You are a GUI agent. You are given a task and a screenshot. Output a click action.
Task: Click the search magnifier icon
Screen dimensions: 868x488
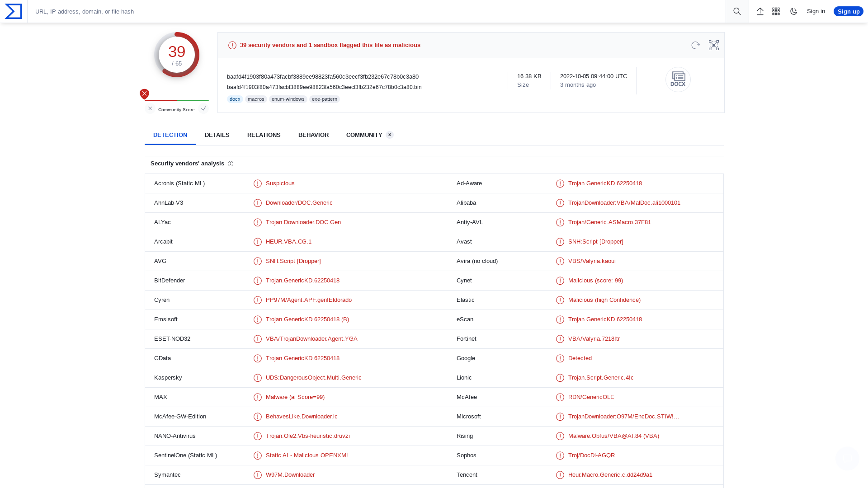point(737,11)
